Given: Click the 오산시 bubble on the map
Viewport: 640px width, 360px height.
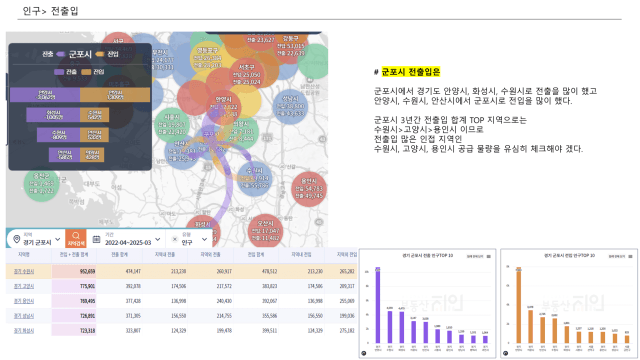Looking at the screenshot, I should 266,230.
